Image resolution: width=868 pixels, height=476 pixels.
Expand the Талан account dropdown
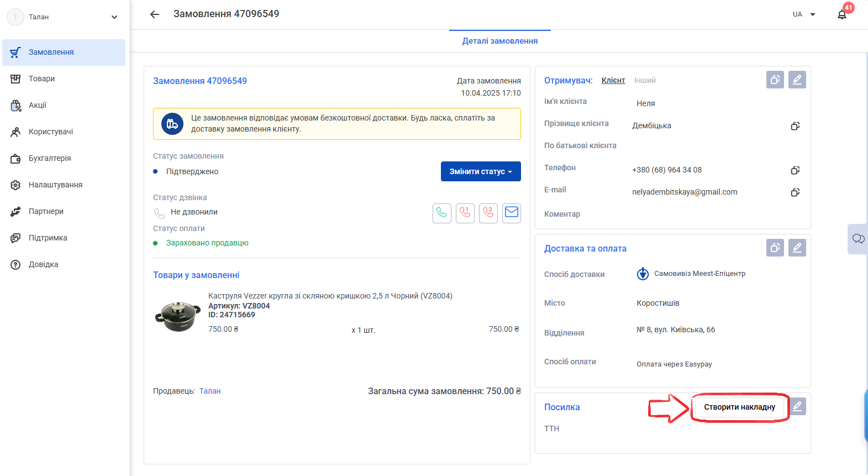point(114,17)
